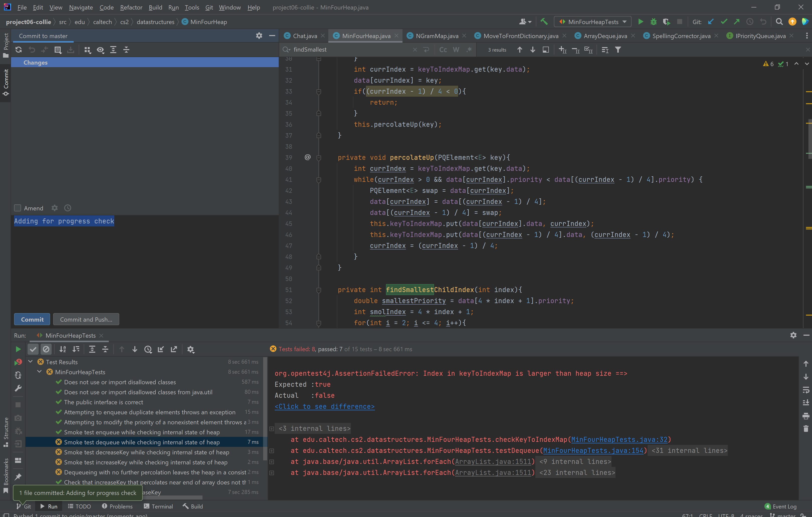Screen dimensions: 812x517
Task: Toggle show passed tests checkmark button
Action: pyautogui.click(x=33, y=349)
